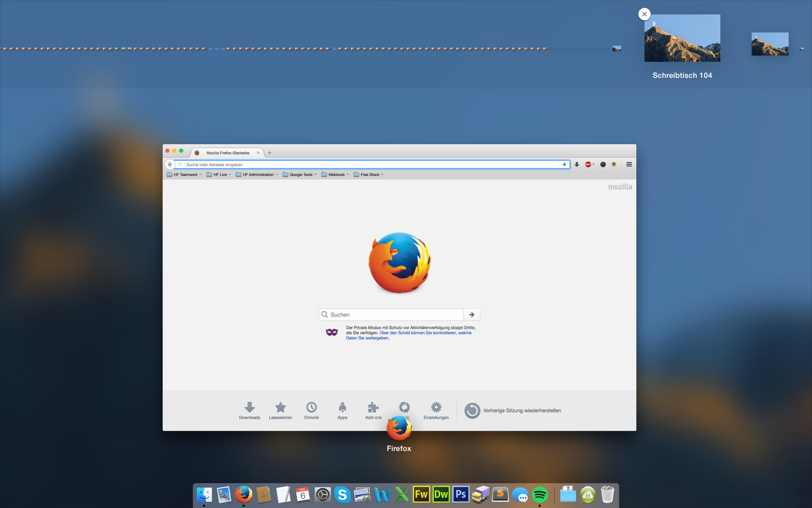Select the desktop thumbnail right of Schreibtisch 104

tap(770, 44)
